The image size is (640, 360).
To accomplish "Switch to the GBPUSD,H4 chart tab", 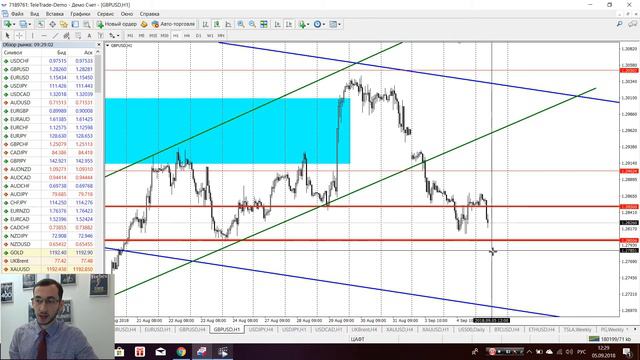I will point(192,329).
